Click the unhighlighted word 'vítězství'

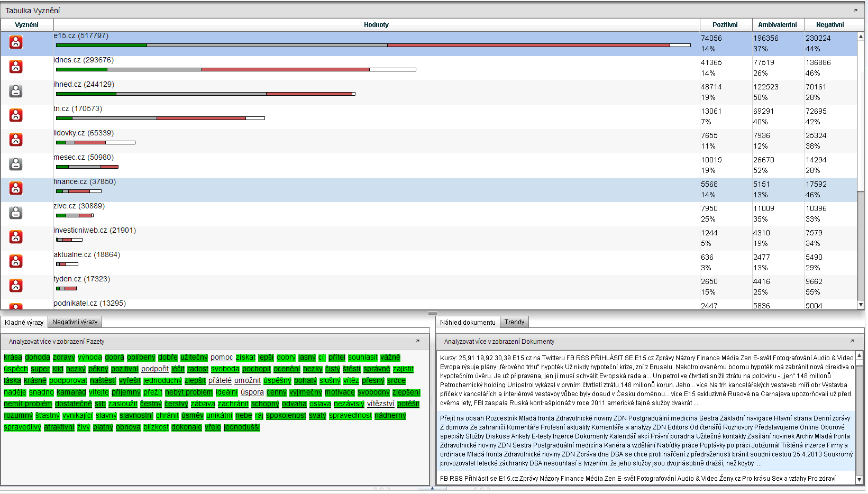(x=381, y=404)
